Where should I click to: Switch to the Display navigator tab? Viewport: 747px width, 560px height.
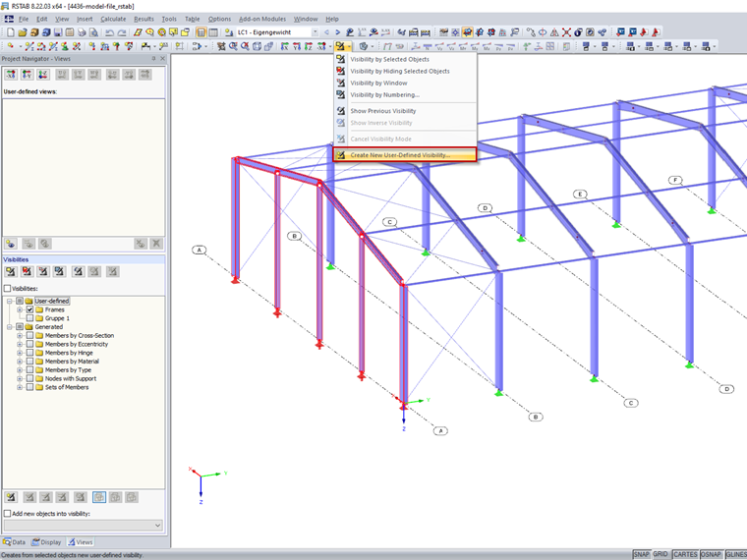[46, 542]
